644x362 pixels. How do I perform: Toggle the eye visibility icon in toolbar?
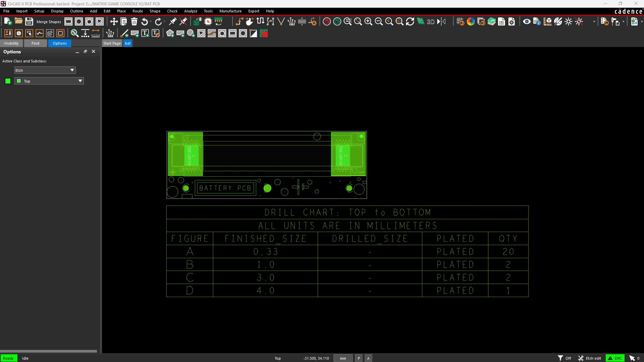tap(527, 22)
